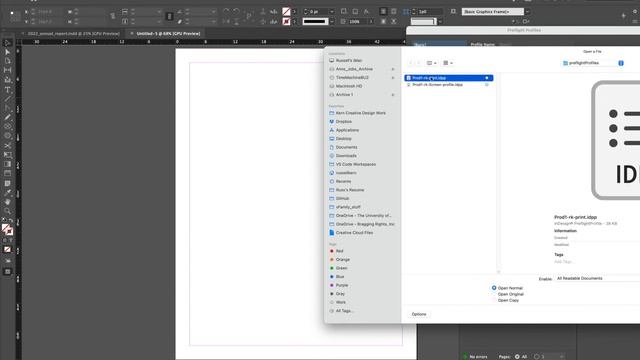Eject the TimeMachineBU2 volume
Screen dimensions: 640x360
point(393,78)
